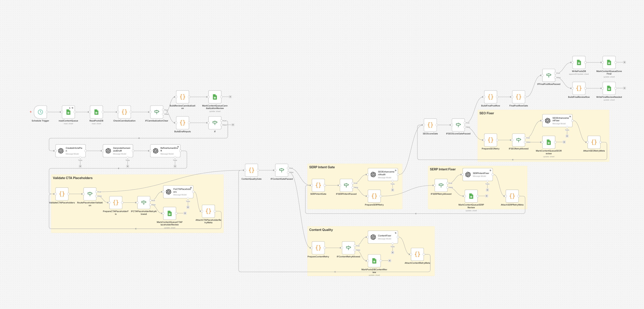Add tool under ContentFixer Tools connector
Viewport: 644px width, 309px height.
click(392, 252)
